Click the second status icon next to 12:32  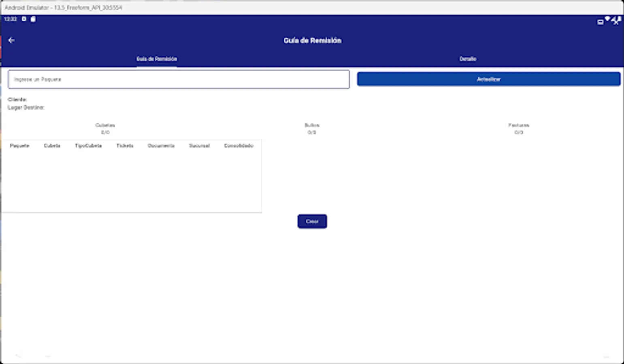[32, 19]
